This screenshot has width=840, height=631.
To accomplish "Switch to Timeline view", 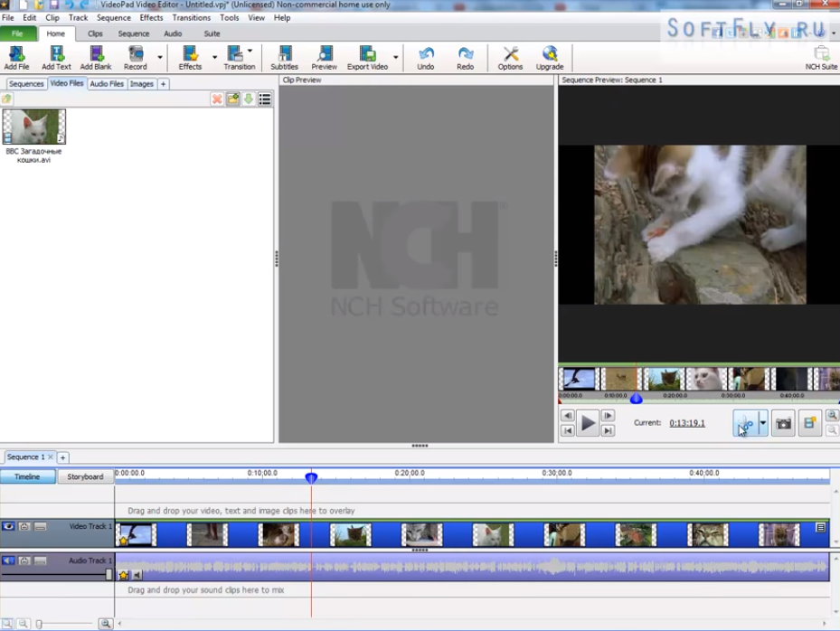I will coord(27,476).
